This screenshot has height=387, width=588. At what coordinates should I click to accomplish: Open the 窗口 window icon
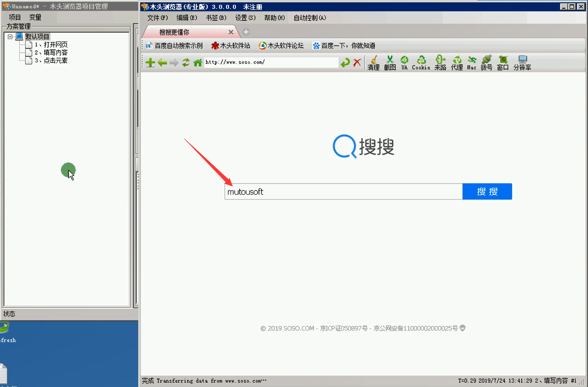click(x=503, y=63)
